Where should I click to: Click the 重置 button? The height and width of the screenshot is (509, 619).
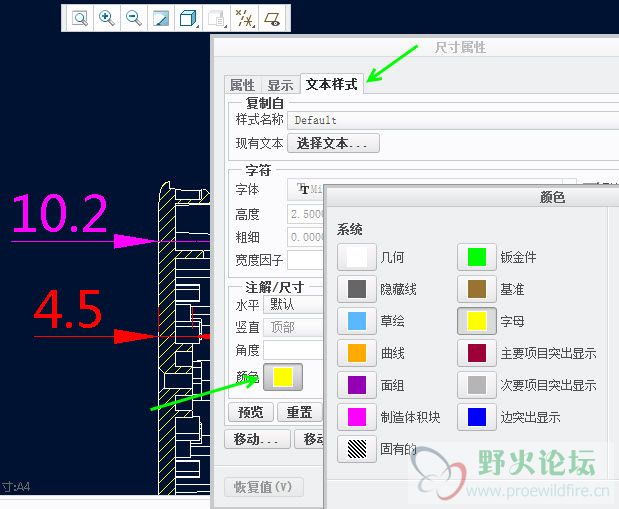300,412
